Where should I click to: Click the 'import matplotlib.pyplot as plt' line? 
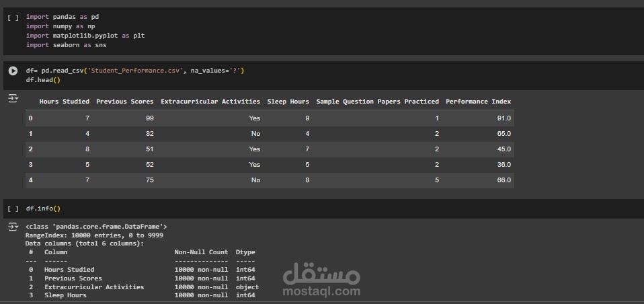tap(85, 36)
